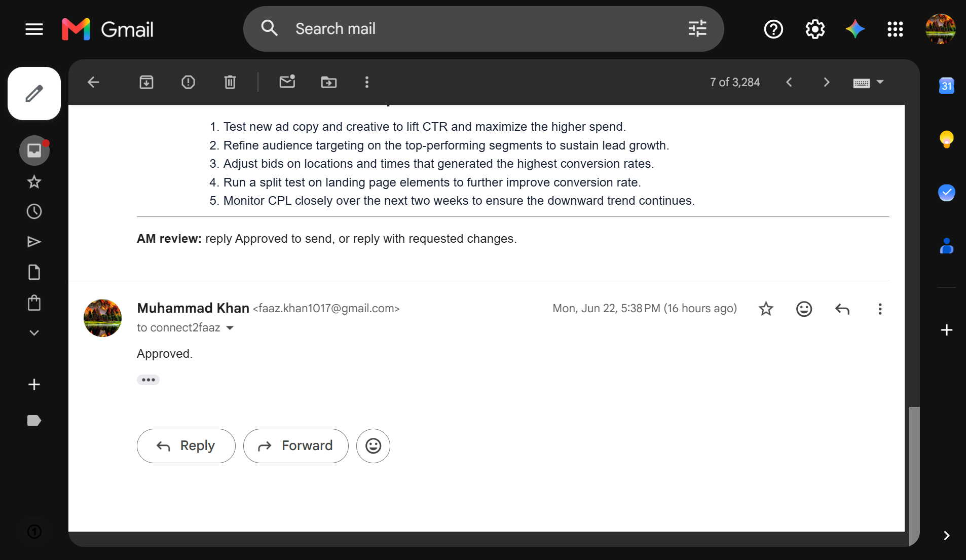Mark the email as unread
Screen dimensions: 966x560
coord(287,82)
